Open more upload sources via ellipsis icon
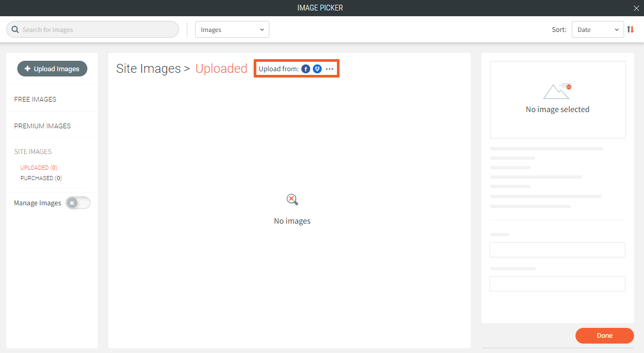 tap(329, 68)
